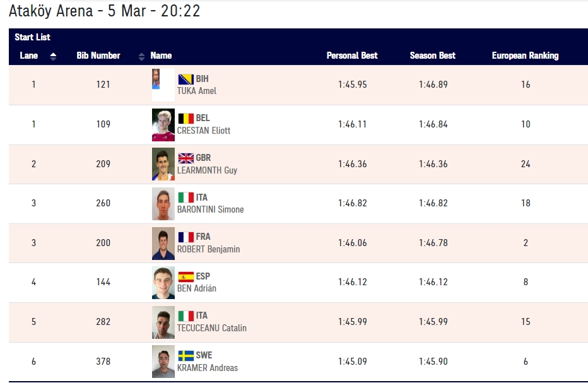This screenshot has height=383, width=588.
Task: Click Andreas Kramer's headshot thumbnail
Action: 163,362
